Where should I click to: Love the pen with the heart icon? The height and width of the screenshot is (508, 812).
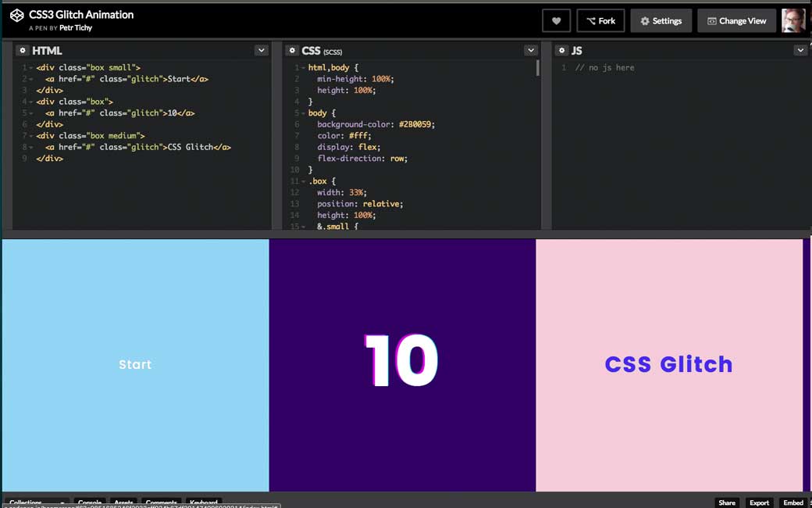(556, 21)
